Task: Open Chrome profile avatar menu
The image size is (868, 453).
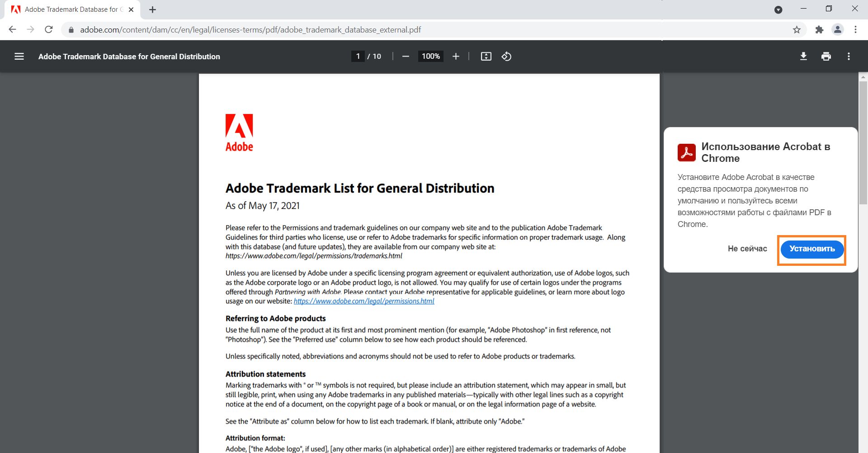Action: pyautogui.click(x=838, y=30)
